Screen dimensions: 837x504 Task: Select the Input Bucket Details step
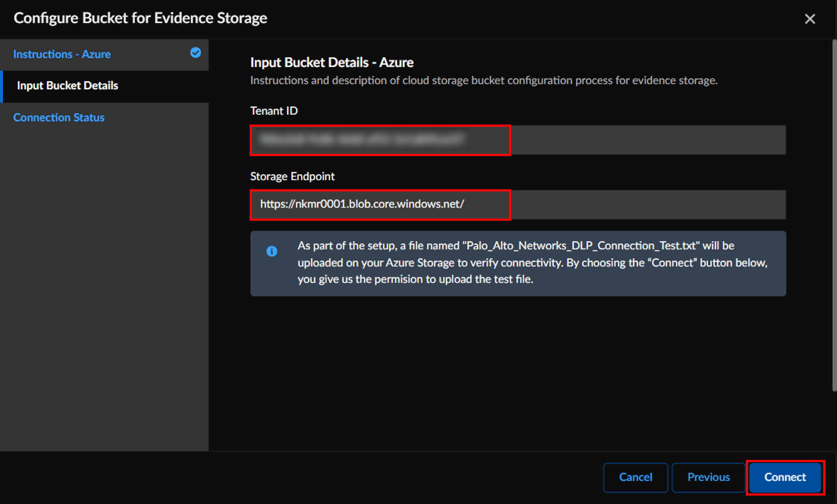(68, 86)
